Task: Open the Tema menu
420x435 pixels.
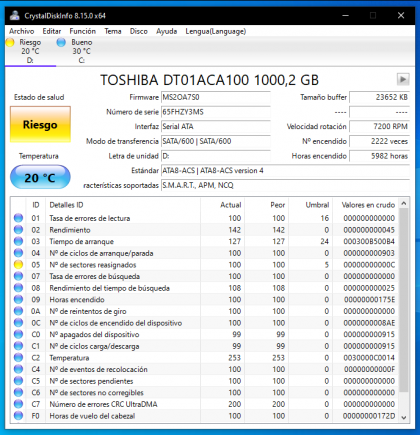Action: (113, 31)
